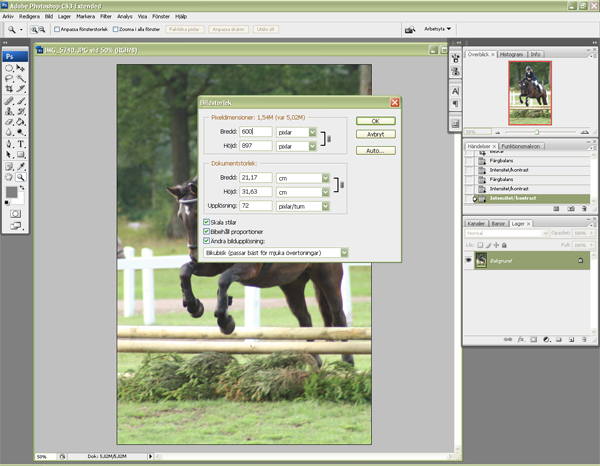Uncheck the Skala stilar checkbox
Viewport: 600px width, 466px height.
(207, 222)
